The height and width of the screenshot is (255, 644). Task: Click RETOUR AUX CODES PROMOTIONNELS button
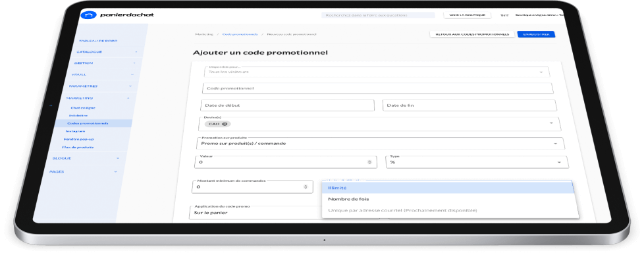[472, 34]
